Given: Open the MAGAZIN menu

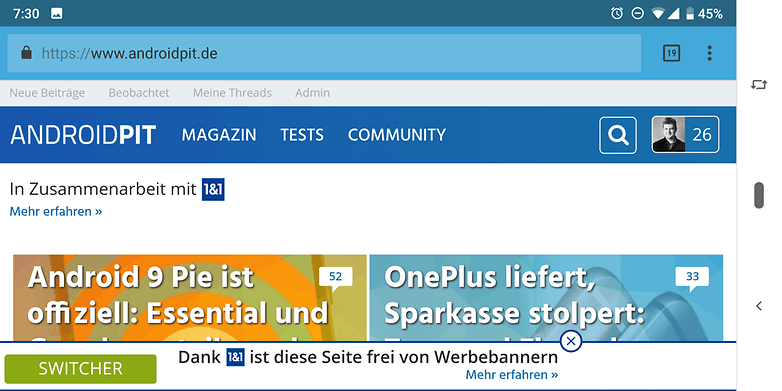Looking at the screenshot, I should 219,135.
